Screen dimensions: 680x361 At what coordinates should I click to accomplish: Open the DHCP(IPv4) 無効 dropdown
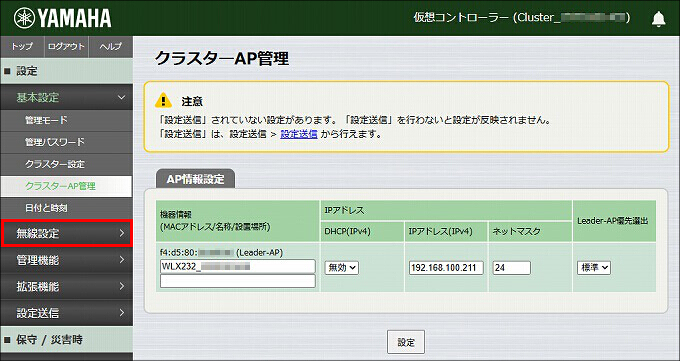[x=342, y=268]
